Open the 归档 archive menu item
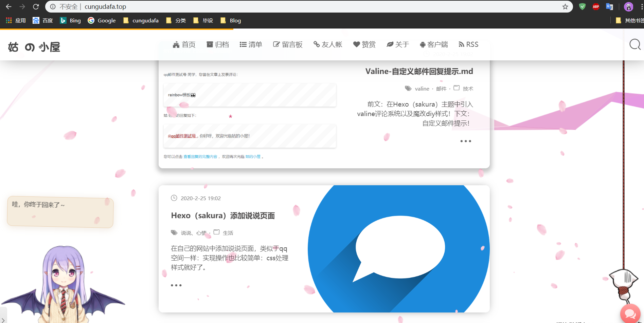The image size is (644, 323). click(218, 44)
